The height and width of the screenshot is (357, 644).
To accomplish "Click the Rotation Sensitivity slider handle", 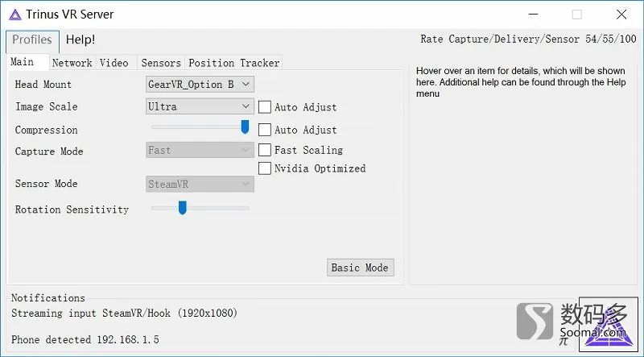I will tap(183, 208).
